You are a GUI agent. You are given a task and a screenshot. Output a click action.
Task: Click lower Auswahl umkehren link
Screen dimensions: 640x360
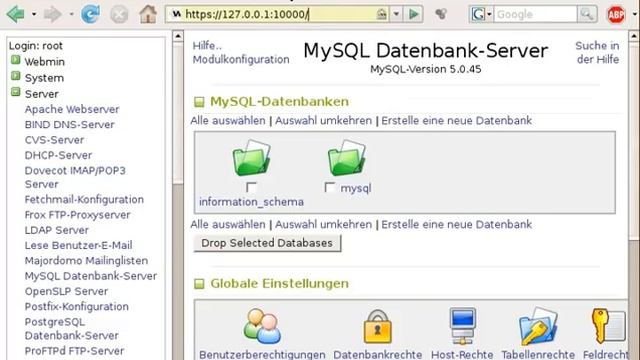(323, 224)
